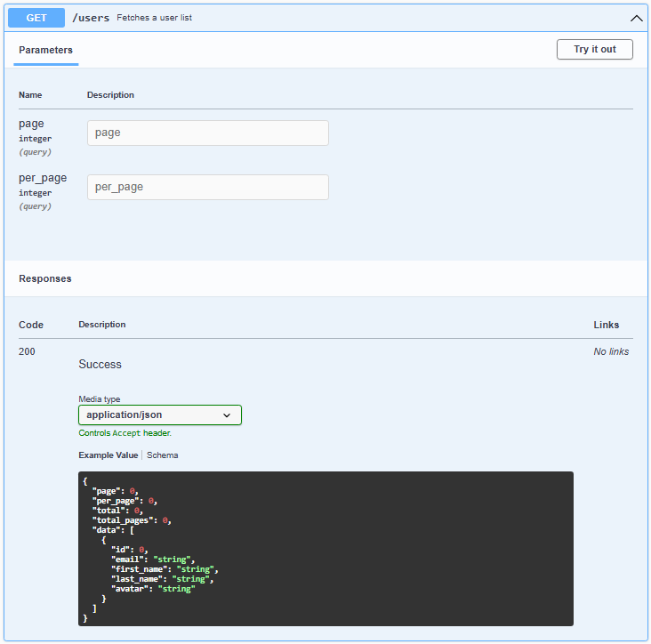Click the Name column header in Parameters
This screenshot has height=644, width=651.
click(30, 95)
